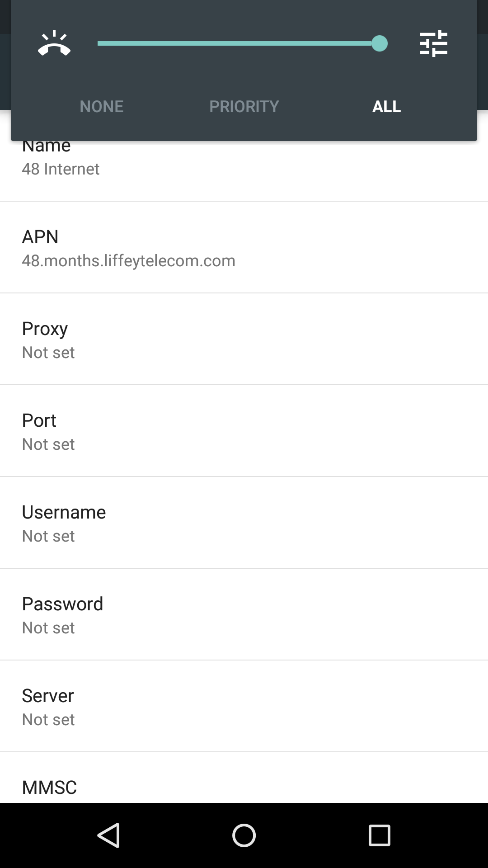The width and height of the screenshot is (488, 868).
Task: Edit the Proxy setting
Action: pyautogui.click(x=244, y=339)
